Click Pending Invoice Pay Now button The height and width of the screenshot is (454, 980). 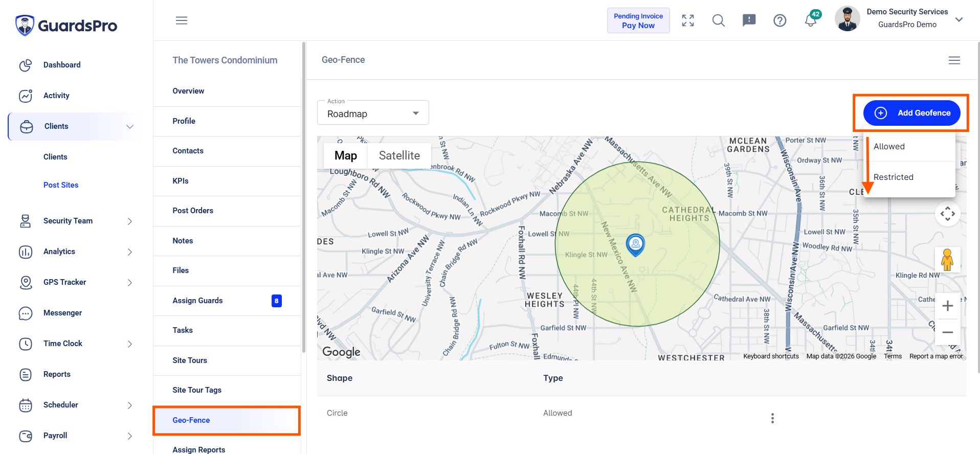point(638,20)
